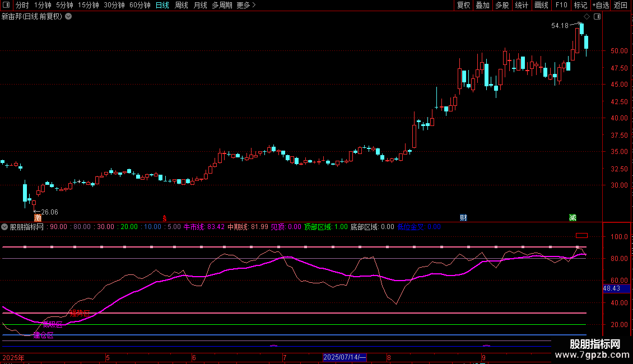633x364 pixels.
Task: Click the 激 event marker icon
Action: click(38, 217)
